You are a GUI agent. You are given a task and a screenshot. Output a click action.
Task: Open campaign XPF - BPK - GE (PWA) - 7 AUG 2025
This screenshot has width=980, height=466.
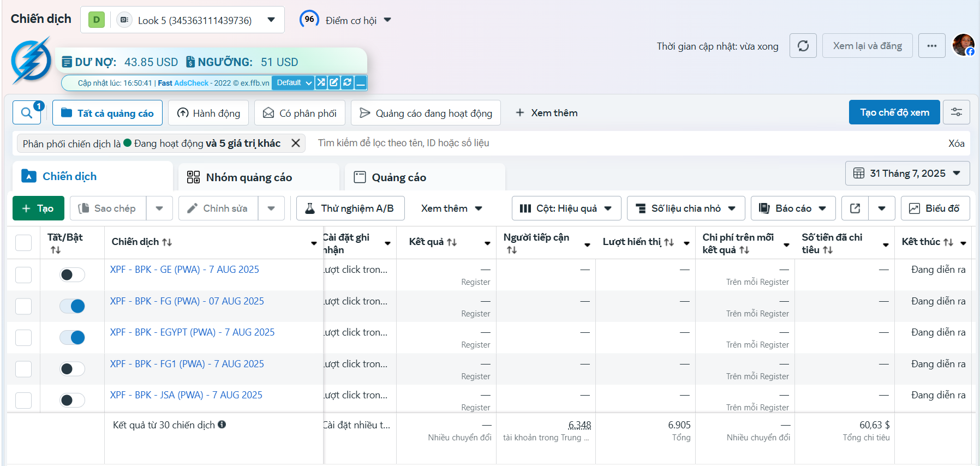point(184,270)
